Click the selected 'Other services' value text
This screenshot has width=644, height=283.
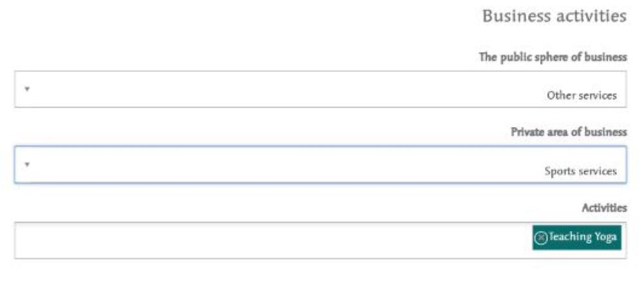click(x=582, y=95)
